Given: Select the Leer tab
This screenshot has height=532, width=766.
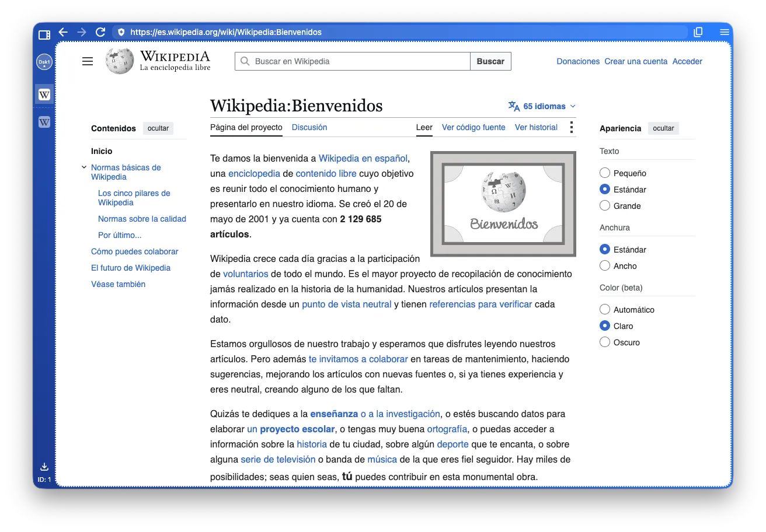Looking at the screenshot, I should 424,127.
